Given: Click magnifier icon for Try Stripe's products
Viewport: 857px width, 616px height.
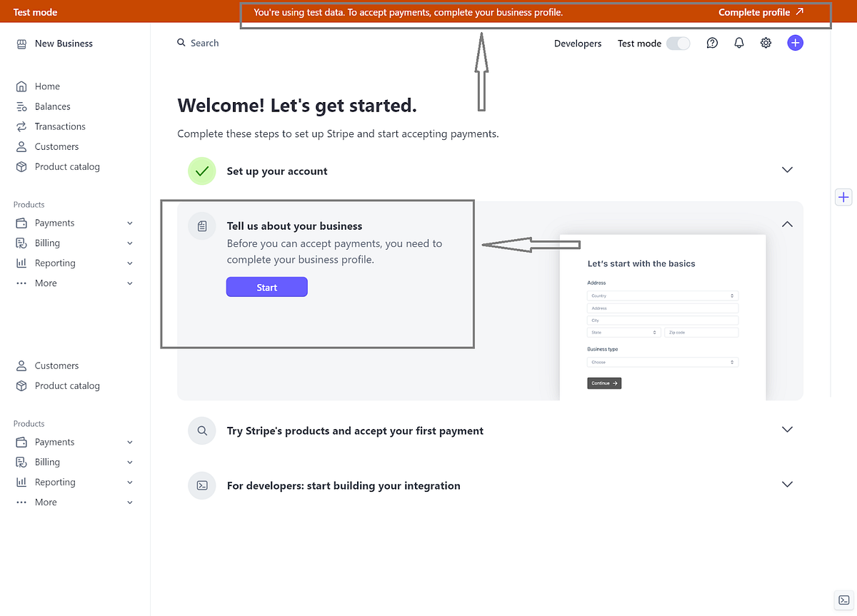Looking at the screenshot, I should pos(202,430).
